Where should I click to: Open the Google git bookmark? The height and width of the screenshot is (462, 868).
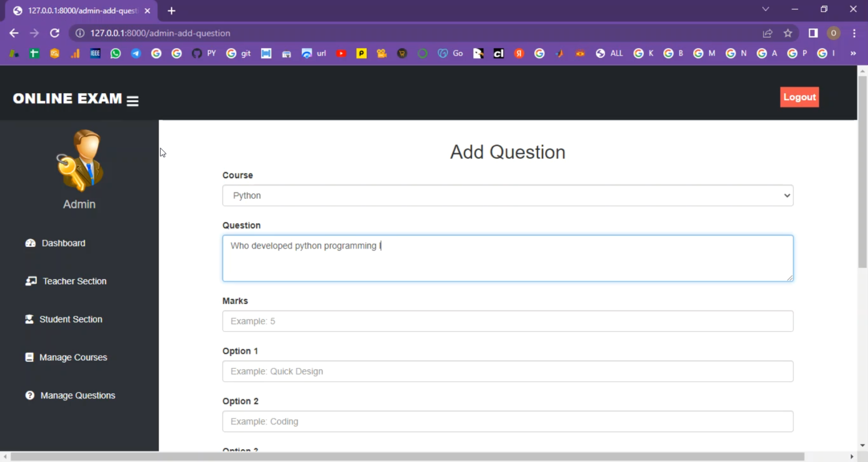(238, 53)
